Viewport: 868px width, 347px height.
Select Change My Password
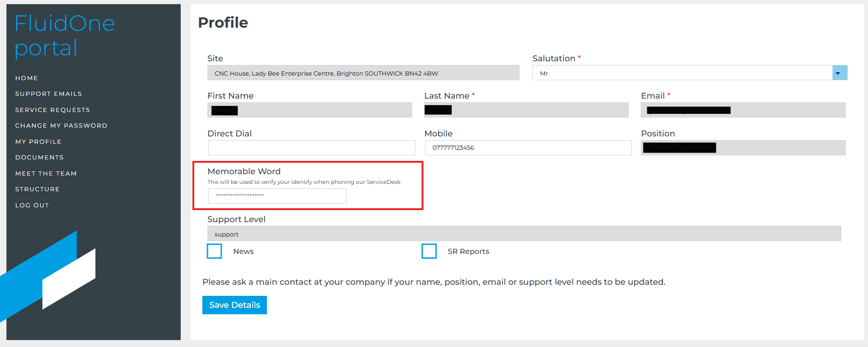[x=61, y=126]
